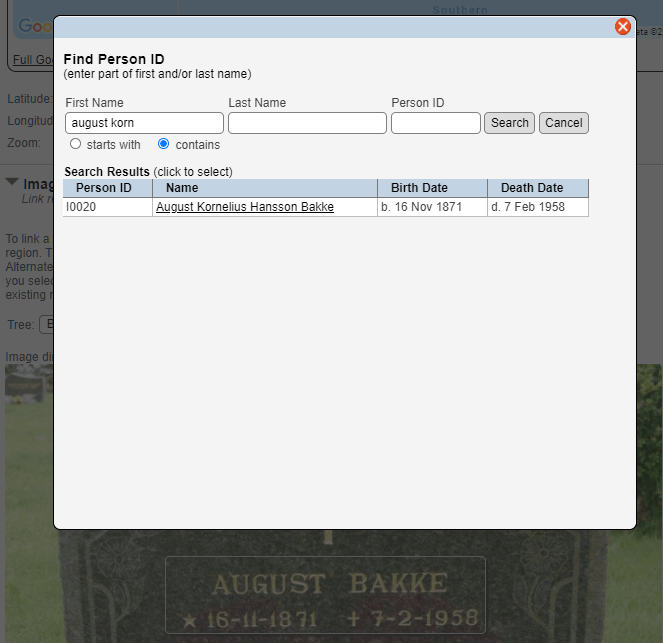Click the First Name input field

point(144,123)
